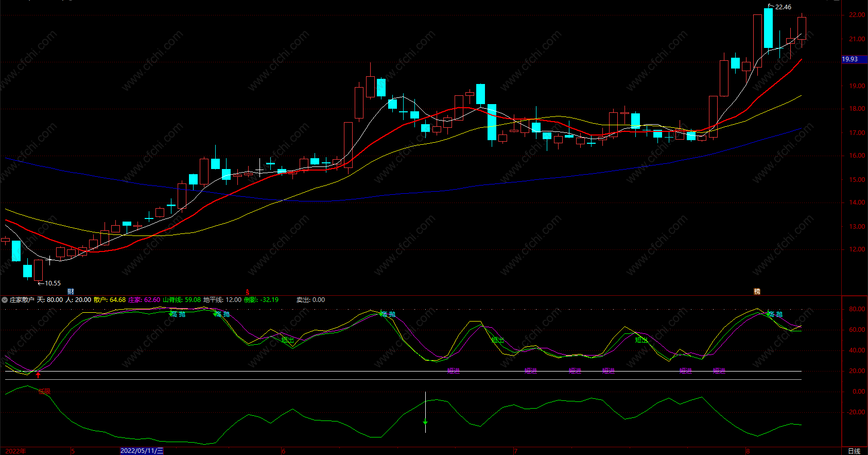Select the magenta 庄家: 62.60 value
The image size is (868, 455).
click(144, 300)
